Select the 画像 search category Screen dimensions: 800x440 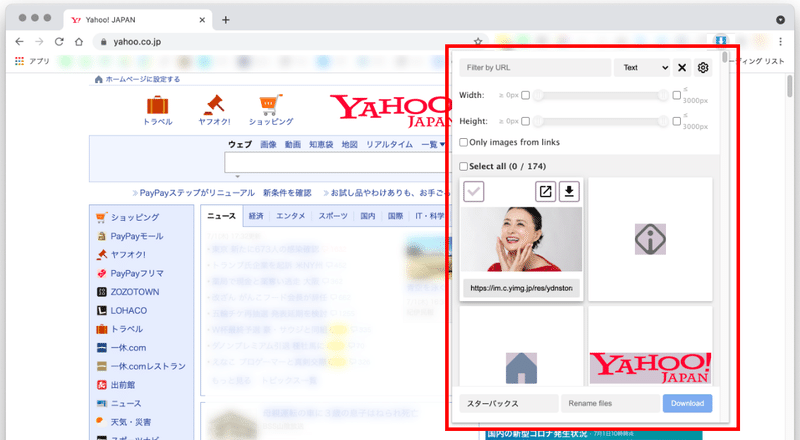[x=268, y=144]
